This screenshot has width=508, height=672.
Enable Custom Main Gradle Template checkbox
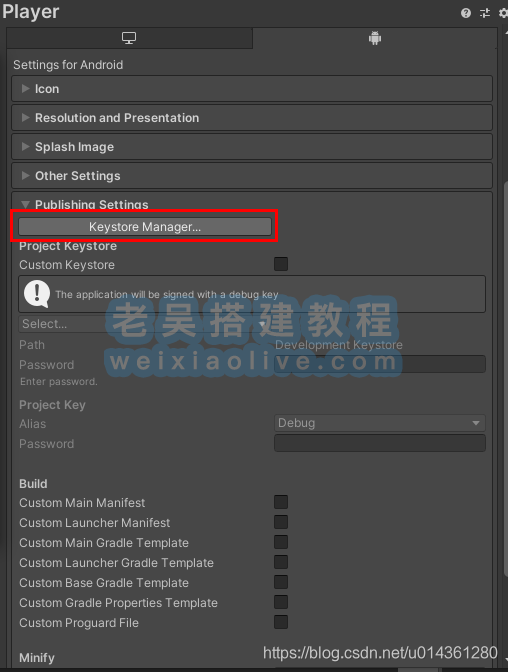(x=281, y=542)
